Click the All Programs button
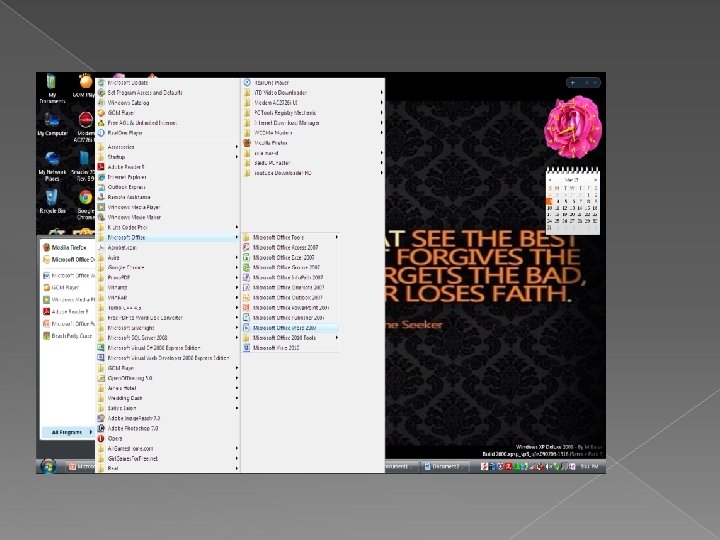This screenshot has height=540, width=720. point(68,432)
